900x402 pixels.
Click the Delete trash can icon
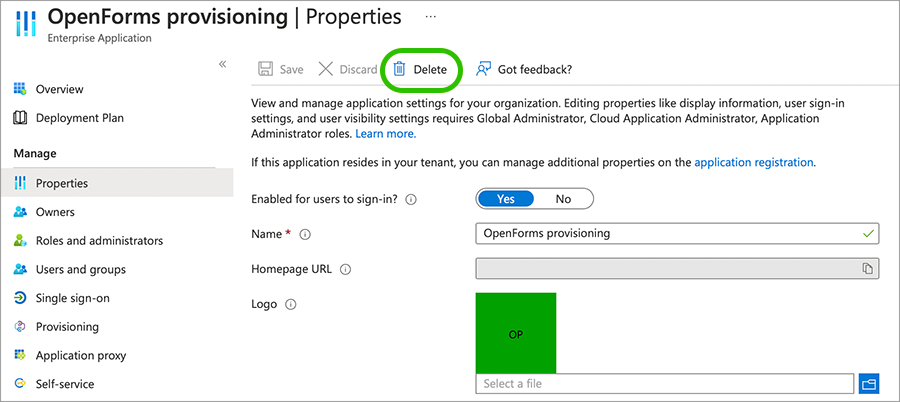tap(399, 69)
